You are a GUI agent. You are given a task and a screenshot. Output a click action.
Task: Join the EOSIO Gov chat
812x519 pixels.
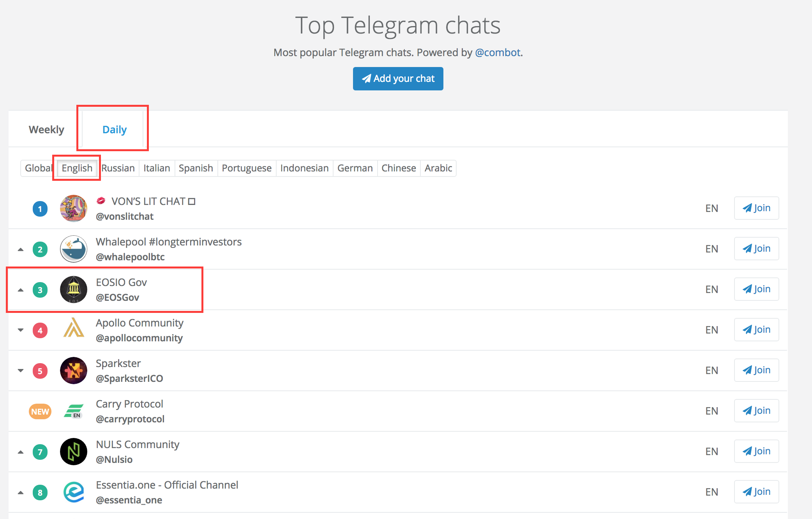tap(756, 289)
